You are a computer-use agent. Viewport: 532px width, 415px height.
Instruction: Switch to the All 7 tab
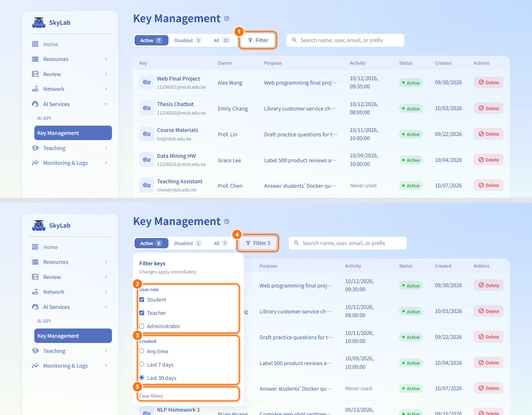[x=221, y=243]
